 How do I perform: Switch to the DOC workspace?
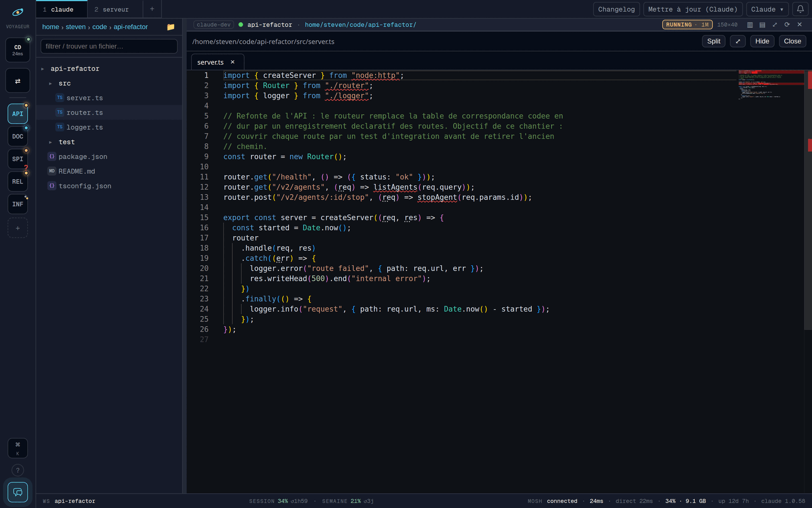18,136
